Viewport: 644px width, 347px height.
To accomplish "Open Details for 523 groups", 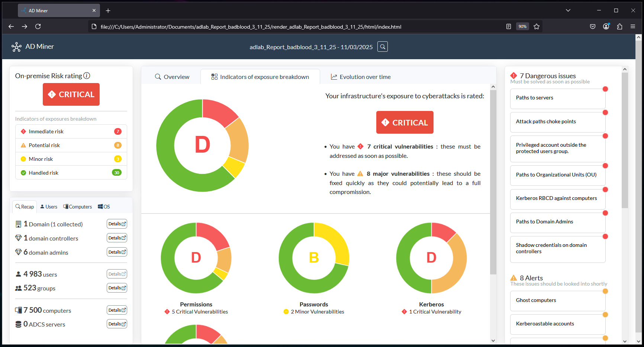I will coord(117,288).
